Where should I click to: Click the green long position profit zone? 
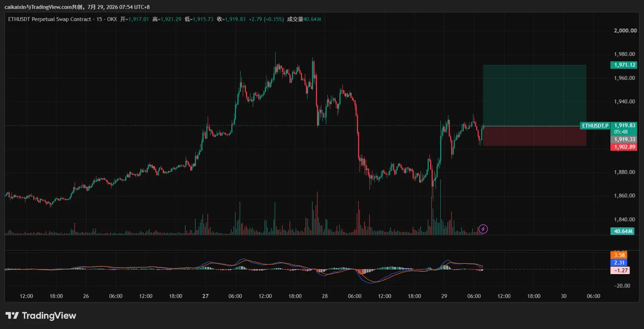click(x=534, y=95)
